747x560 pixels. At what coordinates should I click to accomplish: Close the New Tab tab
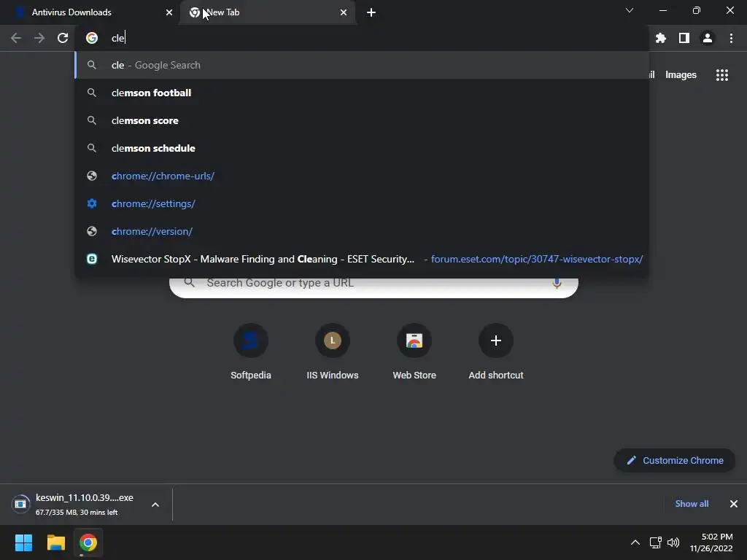coord(344,12)
